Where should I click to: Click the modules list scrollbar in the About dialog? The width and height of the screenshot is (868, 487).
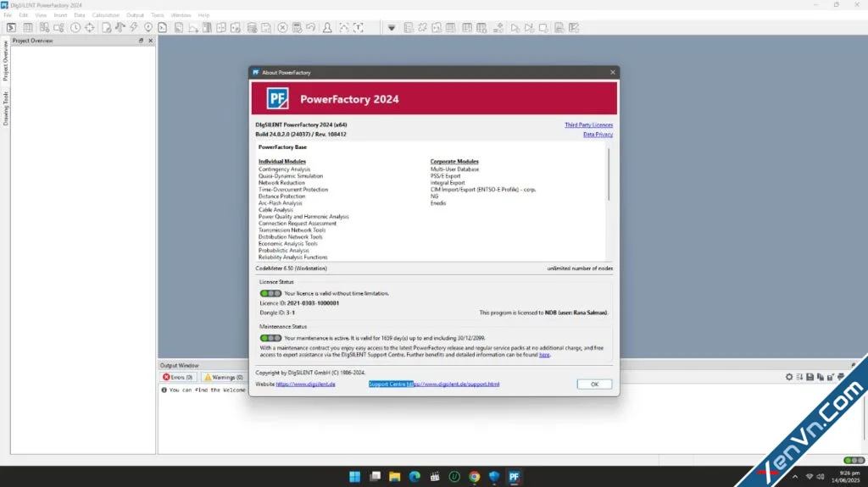[609, 174]
